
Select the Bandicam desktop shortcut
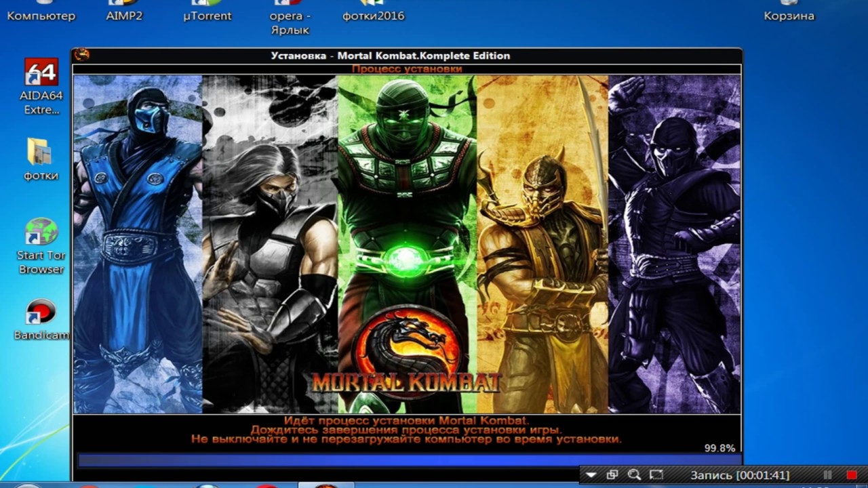pos(41,320)
